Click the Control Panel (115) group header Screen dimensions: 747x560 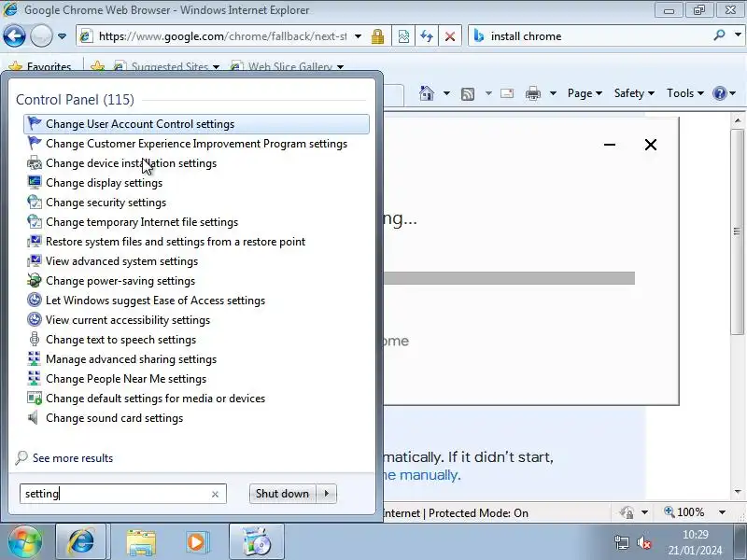[75, 100]
